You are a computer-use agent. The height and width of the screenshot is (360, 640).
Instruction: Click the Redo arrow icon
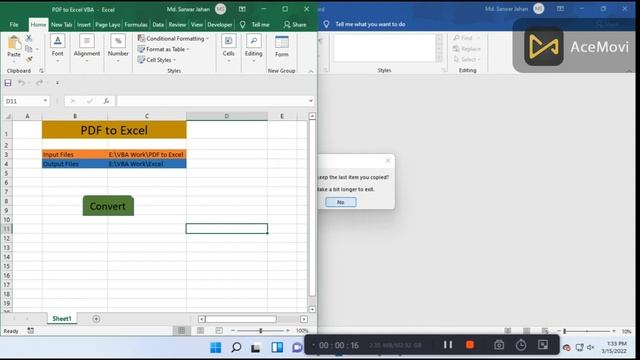pyautogui.click(x=39, y=83)
